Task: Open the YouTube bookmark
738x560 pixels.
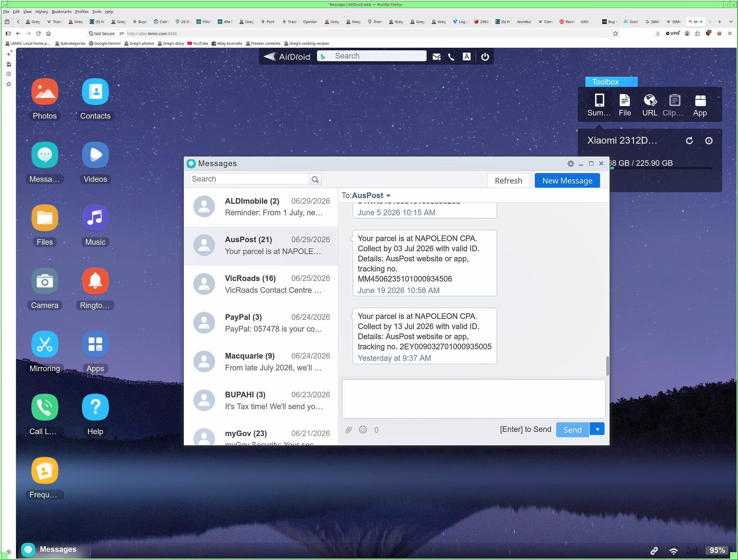Action: [198, 43]
